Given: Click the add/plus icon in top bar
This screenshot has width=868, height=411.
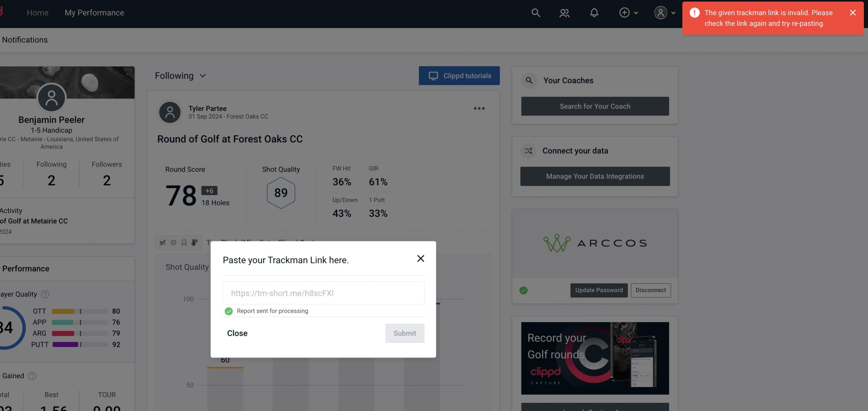Looking at the screenshot, I should click(x=625, y=12).
